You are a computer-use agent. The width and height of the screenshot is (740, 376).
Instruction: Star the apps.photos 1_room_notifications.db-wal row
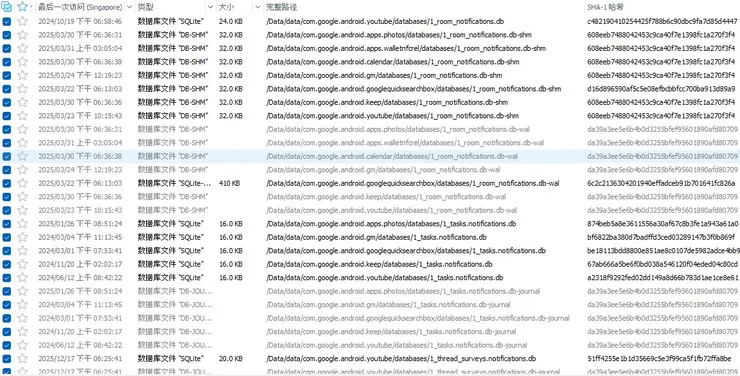point(22,129)
